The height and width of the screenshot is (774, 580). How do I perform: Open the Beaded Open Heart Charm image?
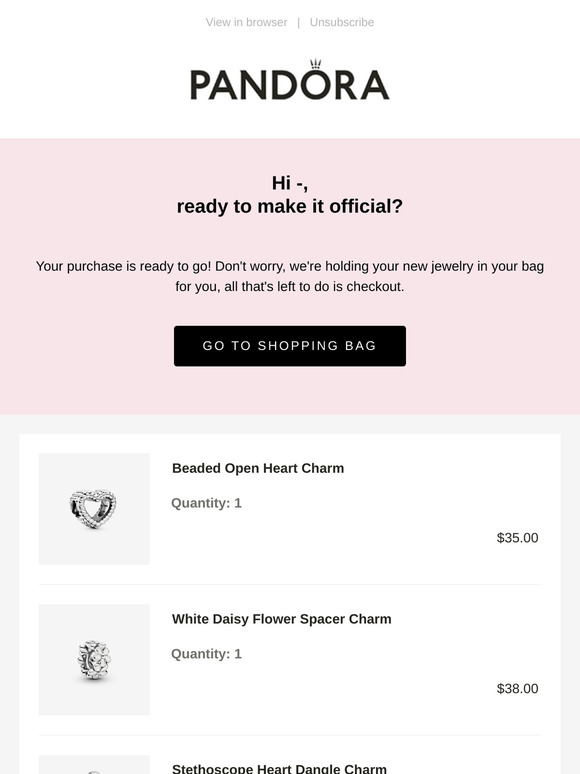[94, 508]
